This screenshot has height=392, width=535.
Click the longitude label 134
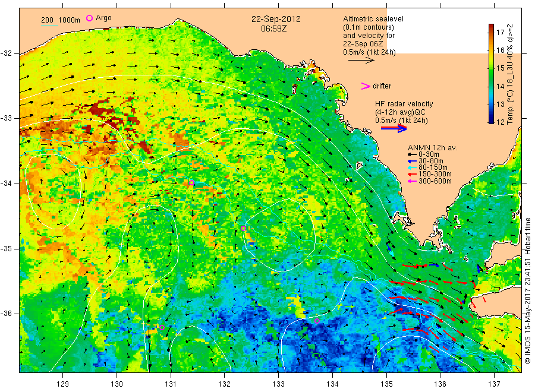332,384
